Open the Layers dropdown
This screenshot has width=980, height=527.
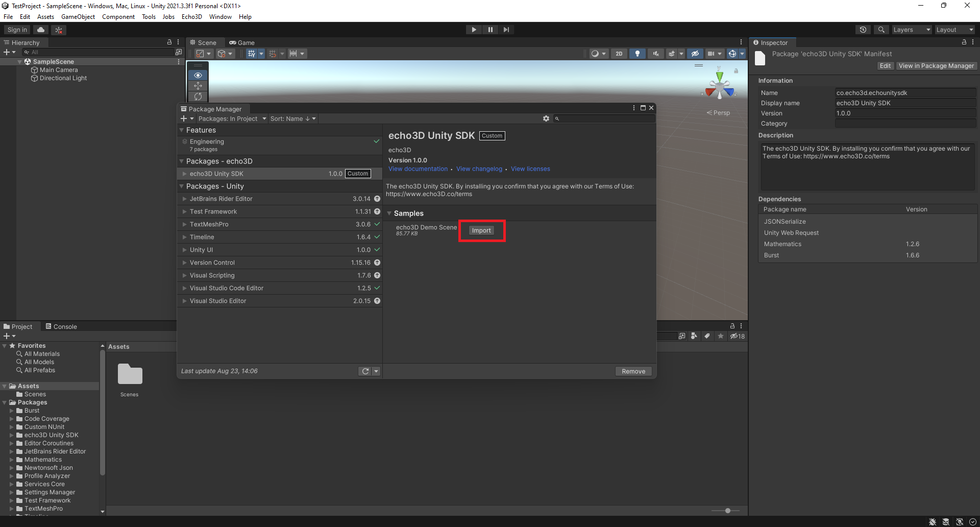912,30
